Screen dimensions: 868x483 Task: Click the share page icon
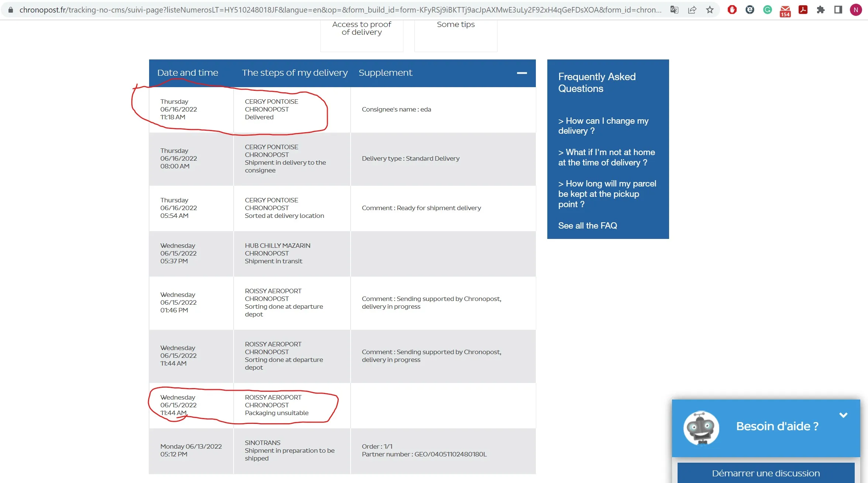click(692, 10)
